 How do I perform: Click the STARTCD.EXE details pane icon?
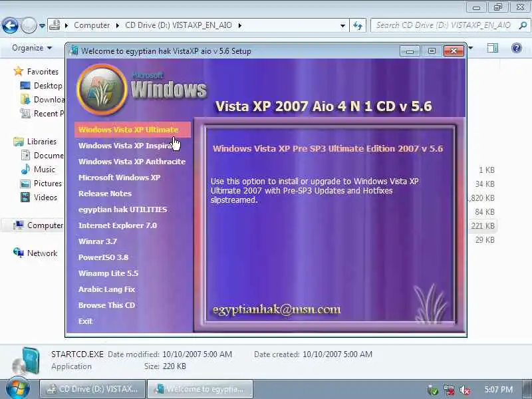(x=27, y=360)
